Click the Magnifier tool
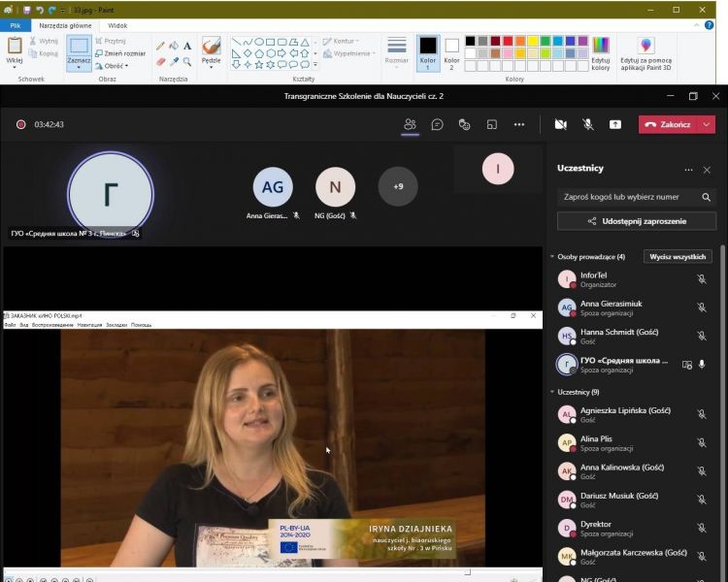The height and width of the screenshot is (582, 728). [187, 61]
